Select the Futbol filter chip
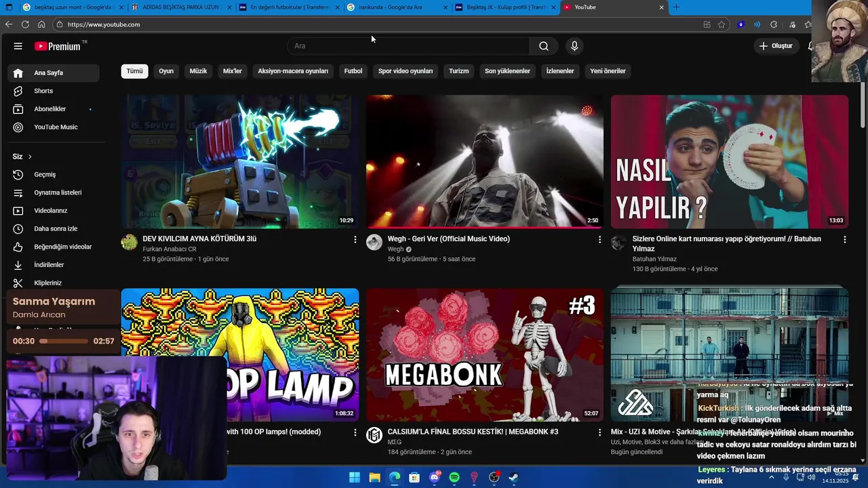Viewport: 868px width, 488px height. (x=353, y=70)
